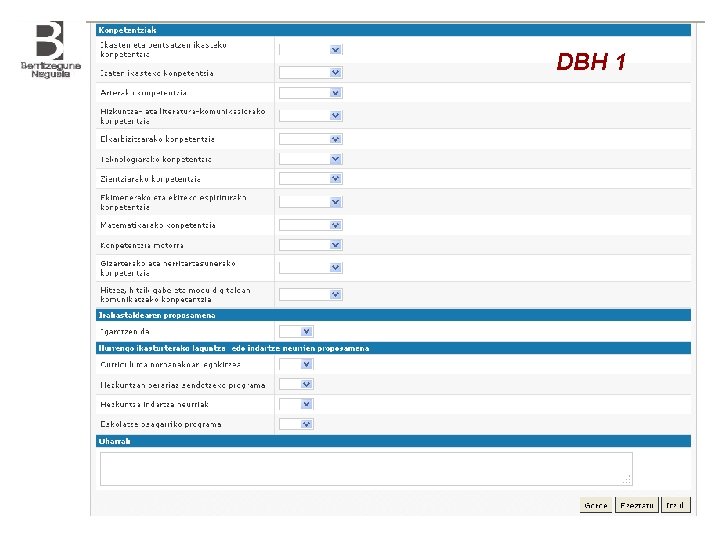This screenshot has width=720, height=540.
Task: Click the Konpetentzia motorra label text
Action: click(142, 245)
